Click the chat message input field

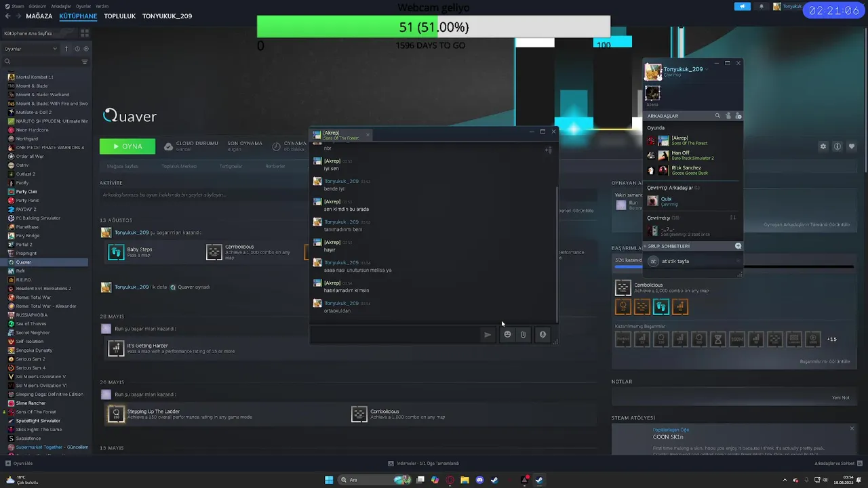coord(395,335)
